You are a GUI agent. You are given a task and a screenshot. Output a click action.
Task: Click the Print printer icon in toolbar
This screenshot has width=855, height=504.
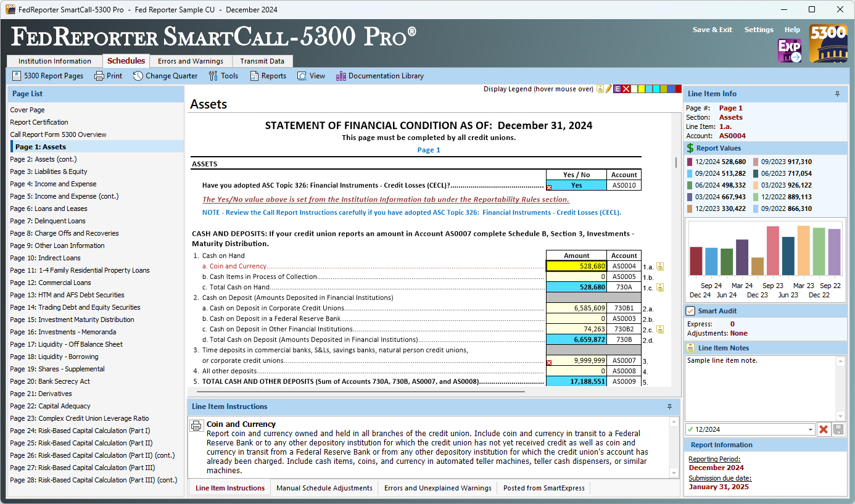(99, 76)
